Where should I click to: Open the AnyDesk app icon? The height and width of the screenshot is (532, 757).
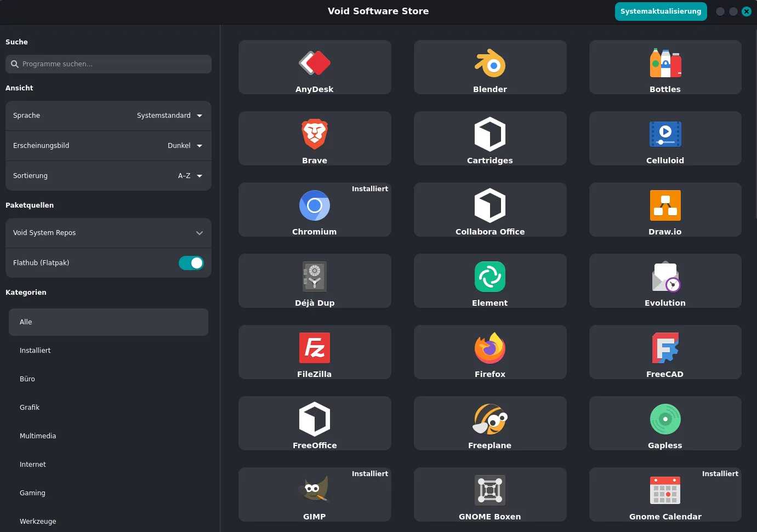pos(315,63)
